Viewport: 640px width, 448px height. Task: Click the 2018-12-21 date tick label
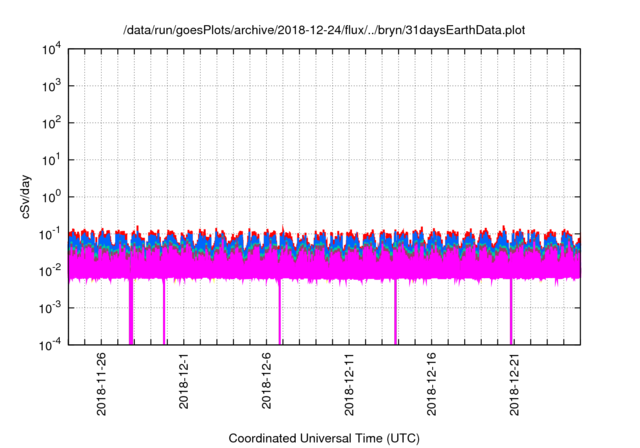(x=514, y=384)
